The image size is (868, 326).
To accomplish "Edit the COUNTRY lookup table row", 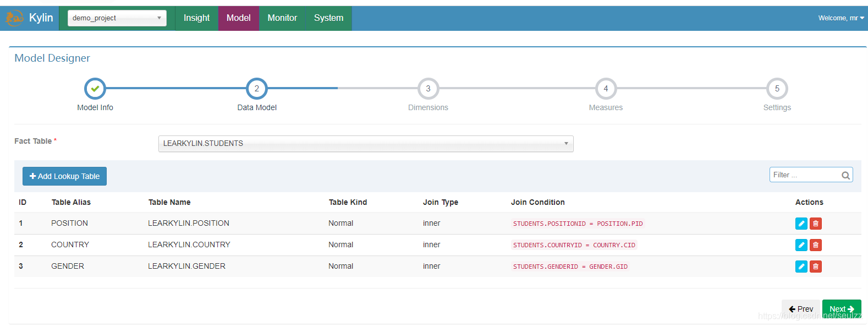I will 801,245.
